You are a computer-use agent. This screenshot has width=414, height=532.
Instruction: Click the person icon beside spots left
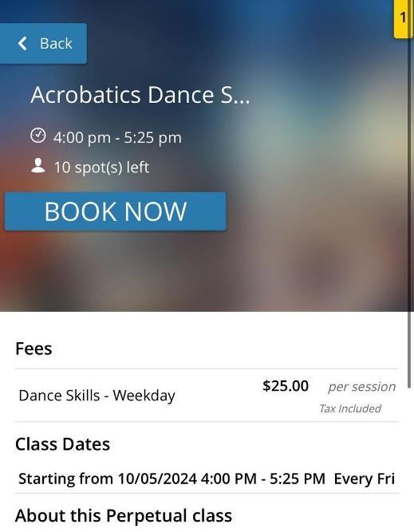pyautogui.click(x=37, y=165)
